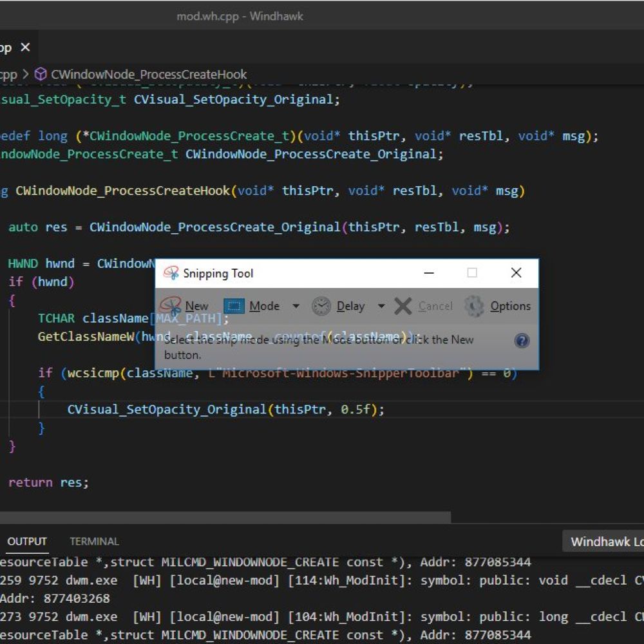This screenshot has height=644, width=644.
Task: Click the Snipping Tool scissors title icon
Action: click(171, 273)
